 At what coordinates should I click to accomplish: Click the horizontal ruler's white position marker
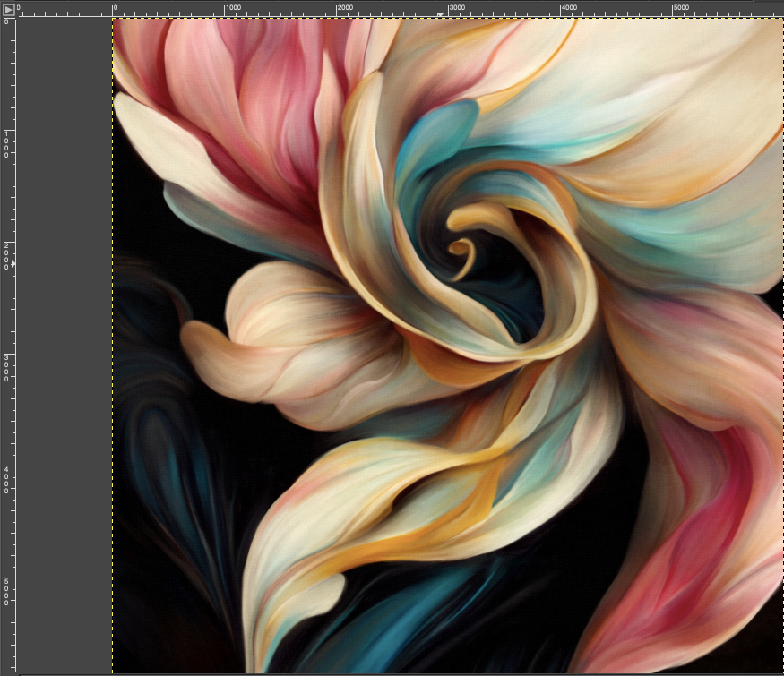(440, 13)
